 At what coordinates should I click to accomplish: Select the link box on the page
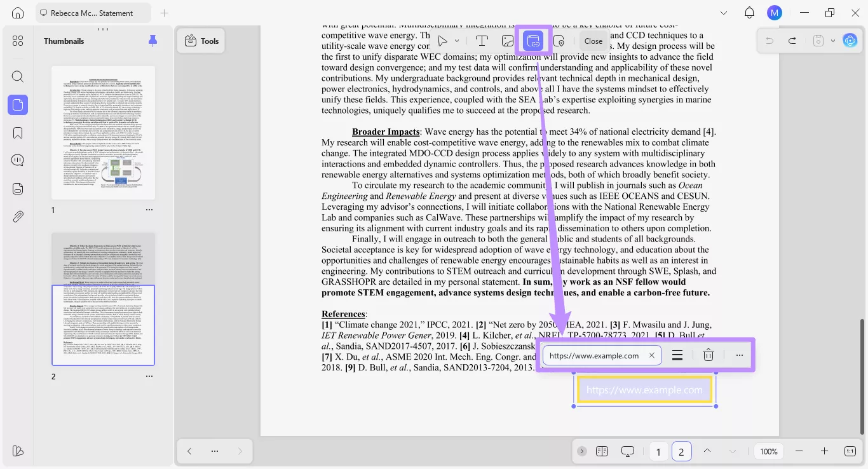[x=644, y=390]
